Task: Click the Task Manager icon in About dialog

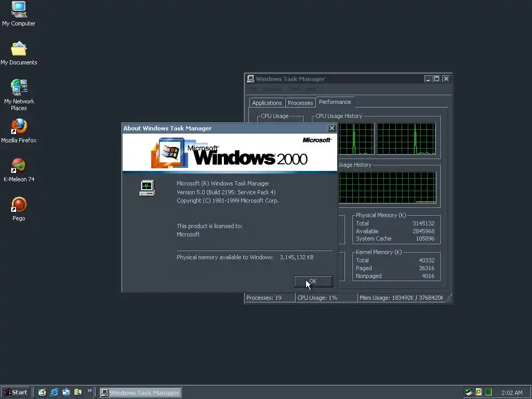Action: point(147,188)
